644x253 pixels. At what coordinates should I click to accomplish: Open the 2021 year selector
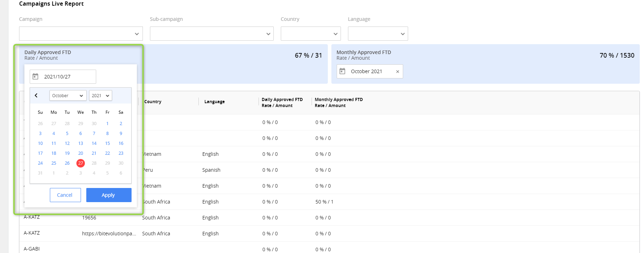pyautogui.click(x=100, y=95)
